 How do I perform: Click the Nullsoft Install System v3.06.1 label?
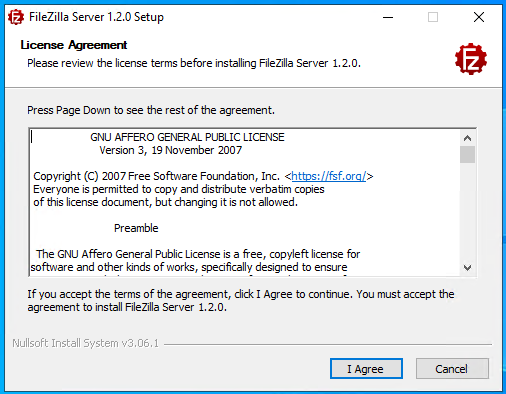point(86,343)
